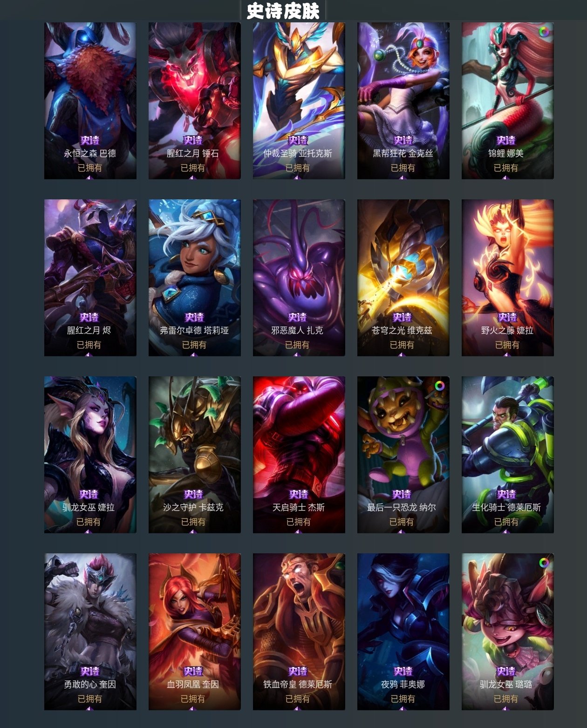587x728 pixels.
Task: Select the 史诗皮肤 header tab
Action: [x=283, y=11]
